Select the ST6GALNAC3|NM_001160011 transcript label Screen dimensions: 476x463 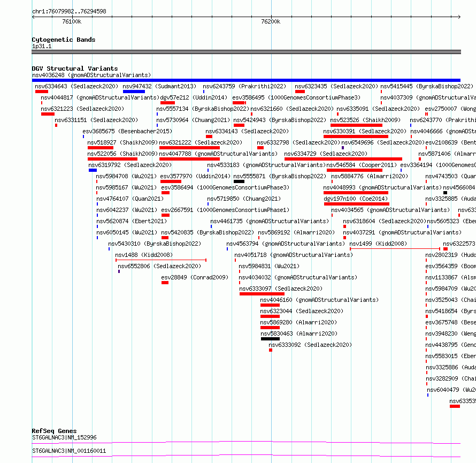click(69, 451)
